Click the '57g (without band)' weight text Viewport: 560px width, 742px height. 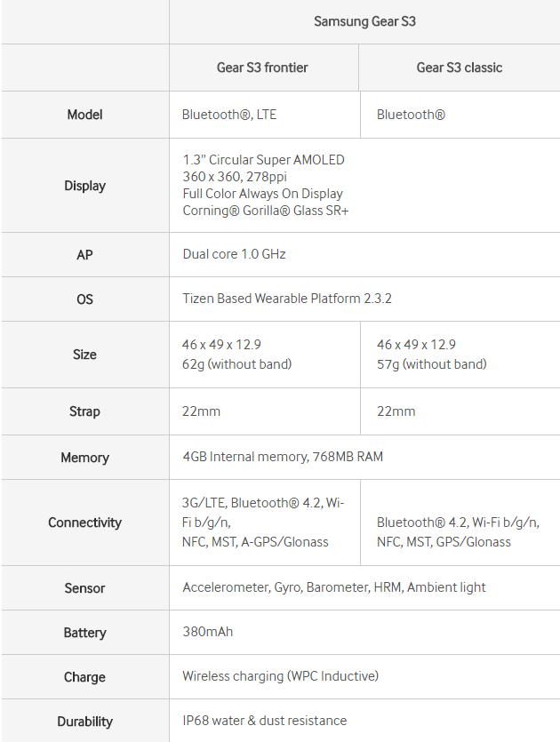(431, 363)
